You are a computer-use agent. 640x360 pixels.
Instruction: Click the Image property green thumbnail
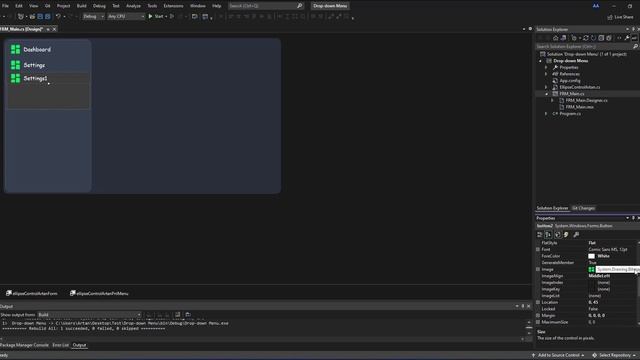tap(591, 269)
